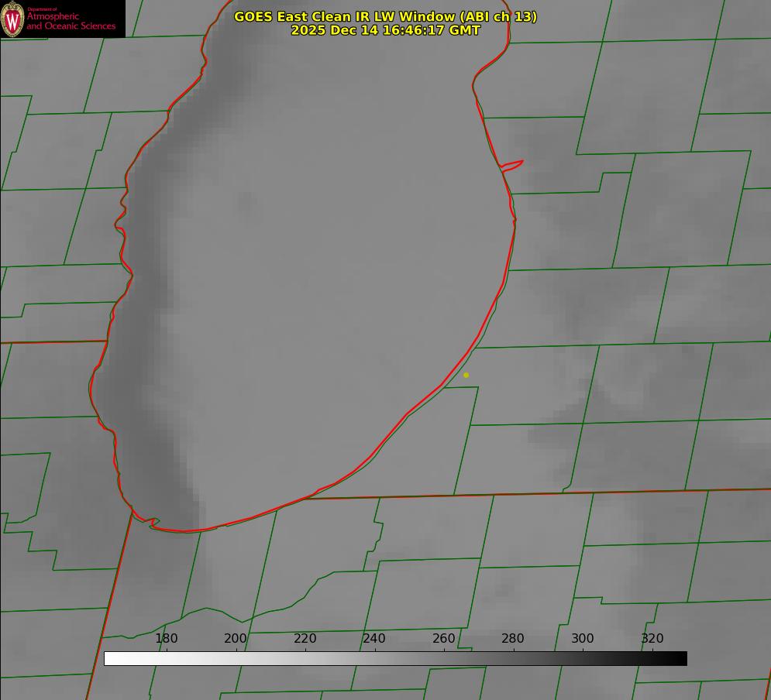The image size is (771, 700).
Task: Click the 240 temperature scale label
Action: [374, 639]
